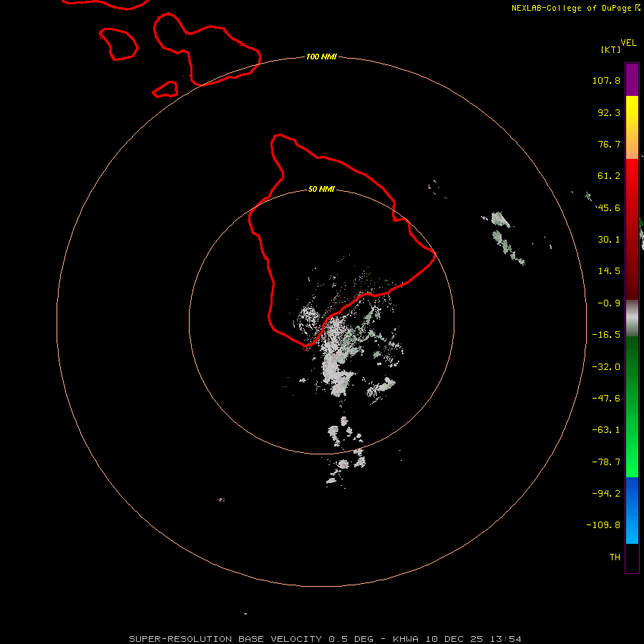Image resolution: width=644 pixels, height=644 pixels.
Task: Click the -0.9 velocity scale value
Action: point(609,303)
